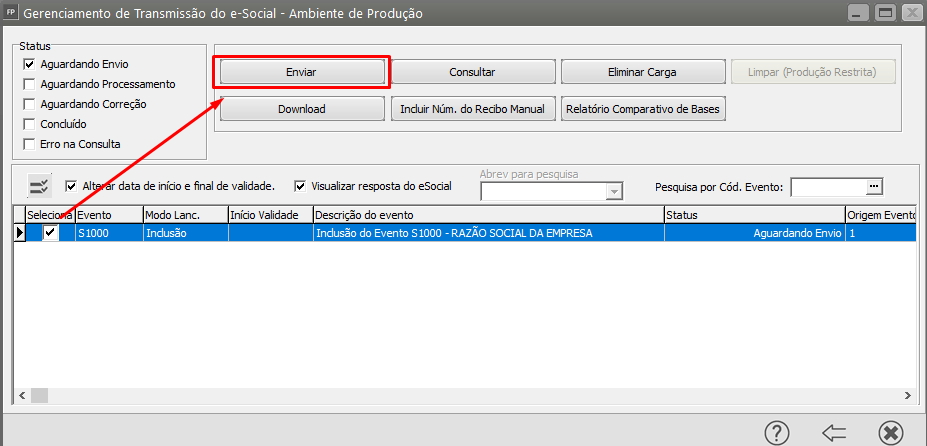Click the Relatório Comparativo de Bases button
Screen dimensions: 927x446
[x=643, y=109]
